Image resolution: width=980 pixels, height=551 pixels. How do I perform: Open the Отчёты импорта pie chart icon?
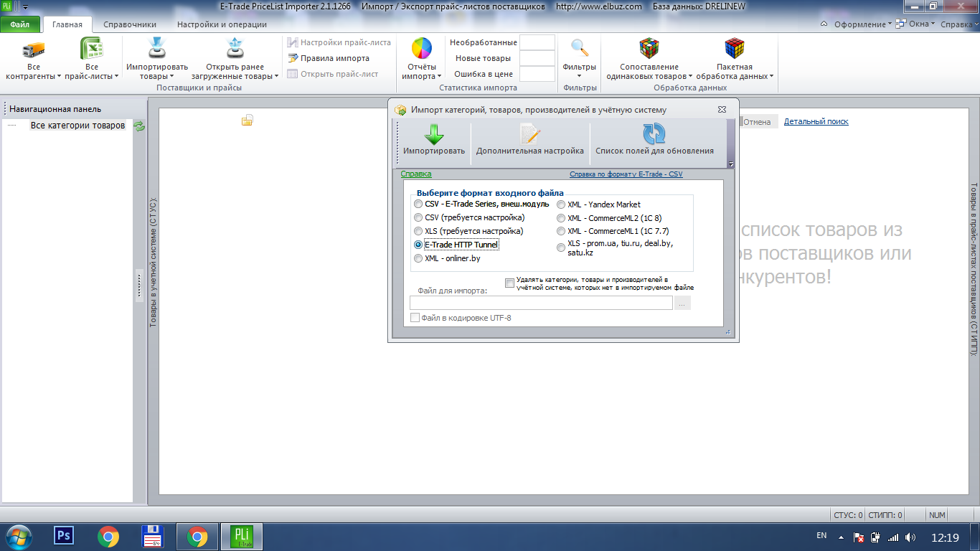[421, 49]
